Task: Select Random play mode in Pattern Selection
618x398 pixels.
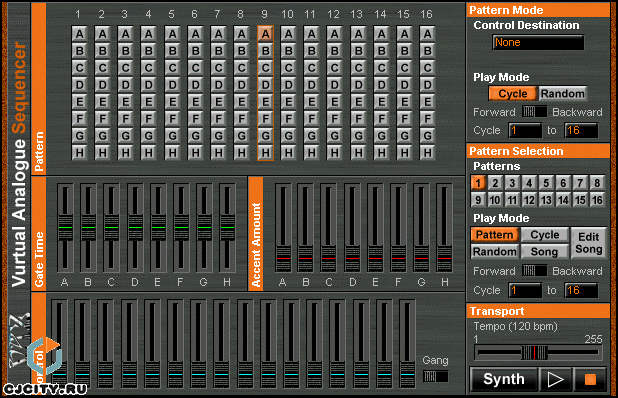Action: click(x=495, y=251)
